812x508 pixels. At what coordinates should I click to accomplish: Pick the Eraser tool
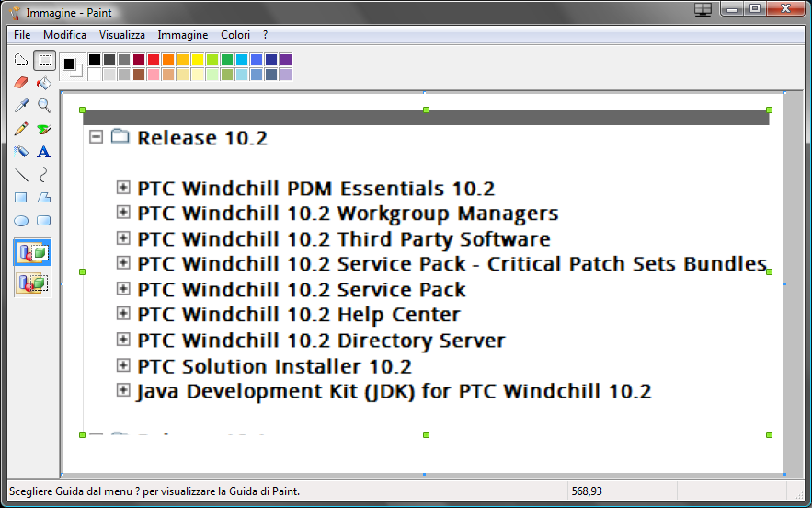[21, 83]
